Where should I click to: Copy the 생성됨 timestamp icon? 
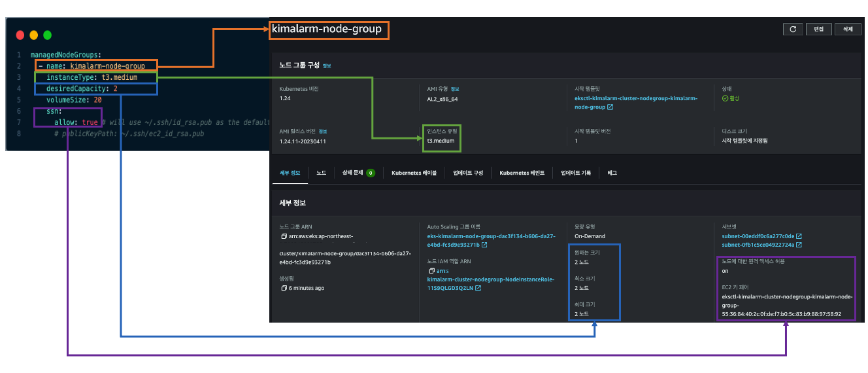point(283,288)
